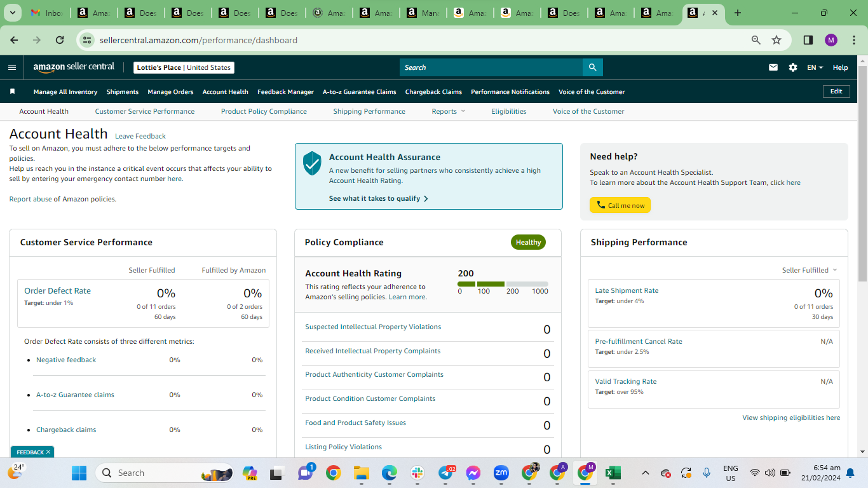The width and height of the screenshot is (868, 488).
Task: Click the Account Health Assurance shield icon
Action: 312,163
